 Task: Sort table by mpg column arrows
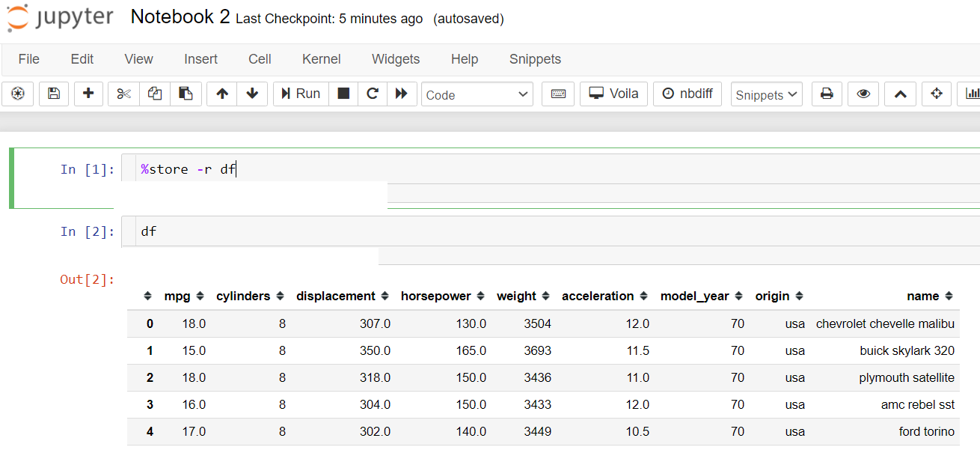click(x=200, y=297)
